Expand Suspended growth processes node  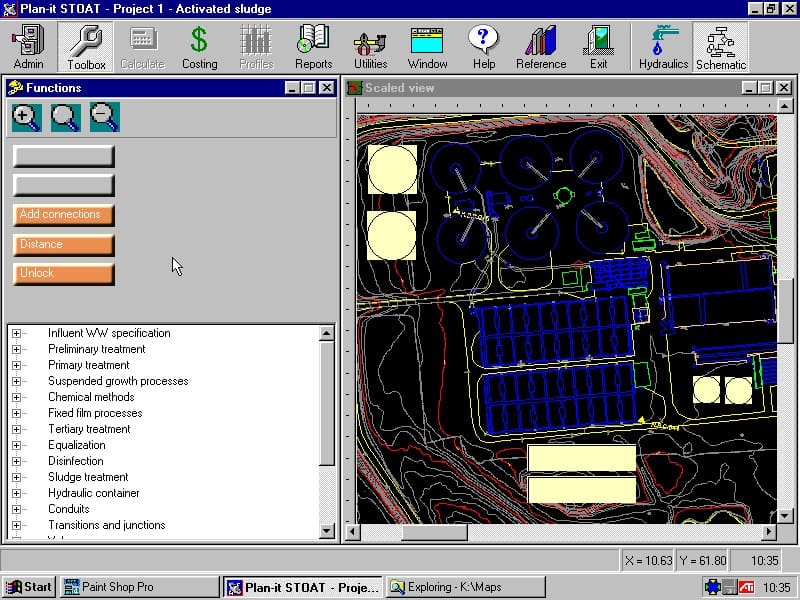[16, 381]
